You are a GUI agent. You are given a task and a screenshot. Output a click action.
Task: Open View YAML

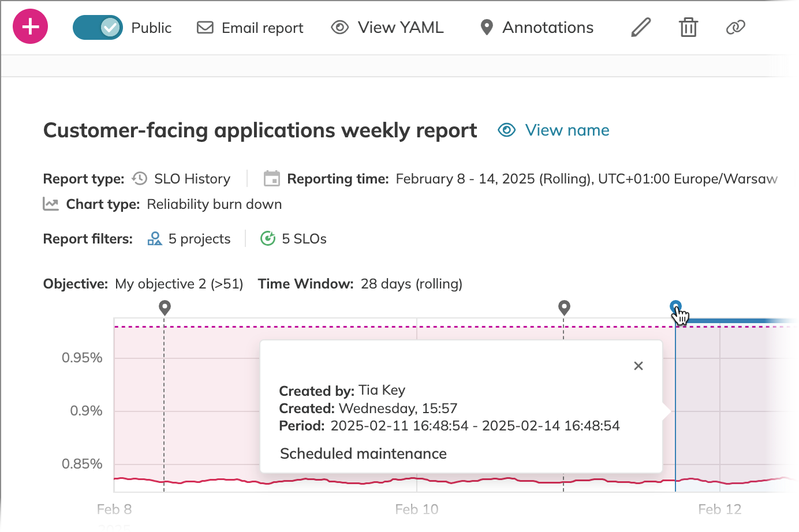click(387, 28)
